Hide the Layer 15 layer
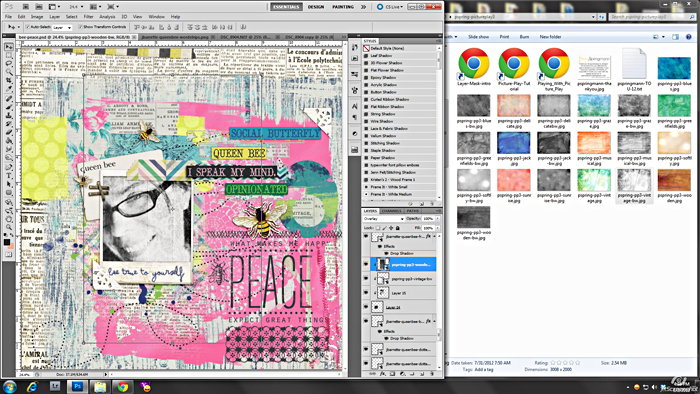The image size is (700, 394). click(x=366, y=293)
